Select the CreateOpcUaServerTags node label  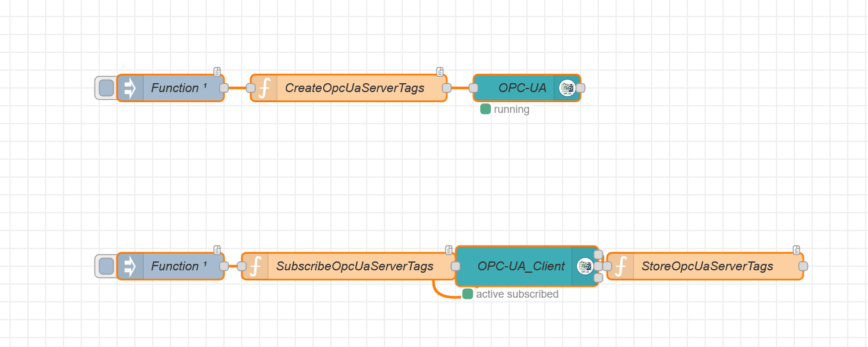pyautogui.click(x=355, y=88)
